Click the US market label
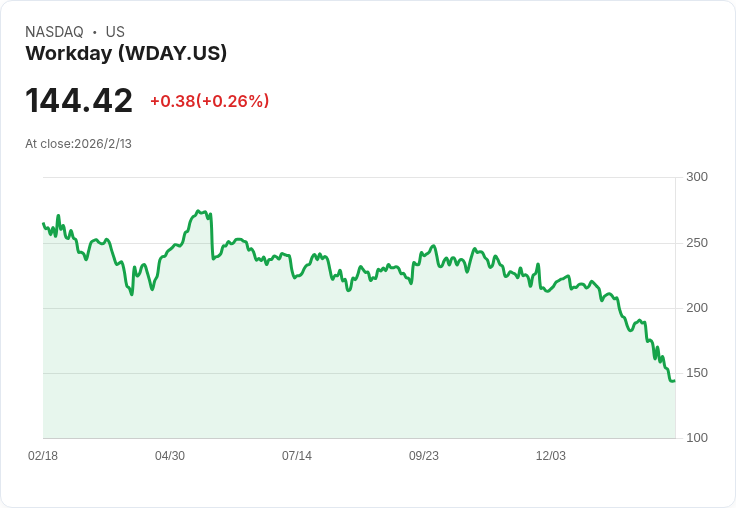This screenshot has width=736, height=508. 115,32
